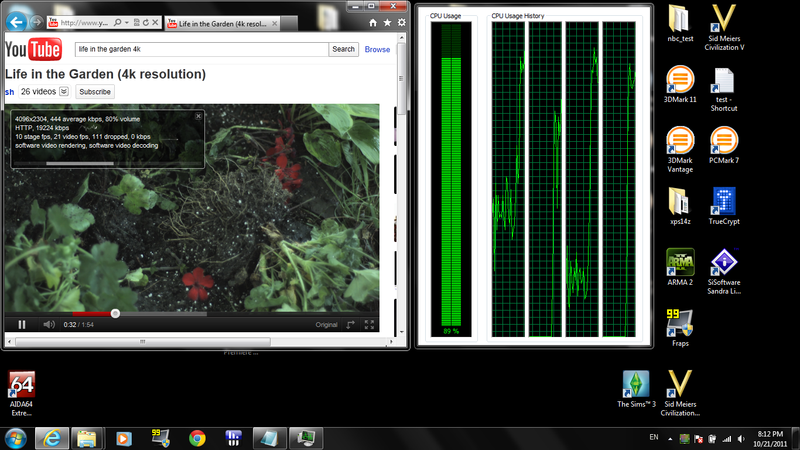Open the Original quality selector
This screenshot has width=800, height=450.
327,324
